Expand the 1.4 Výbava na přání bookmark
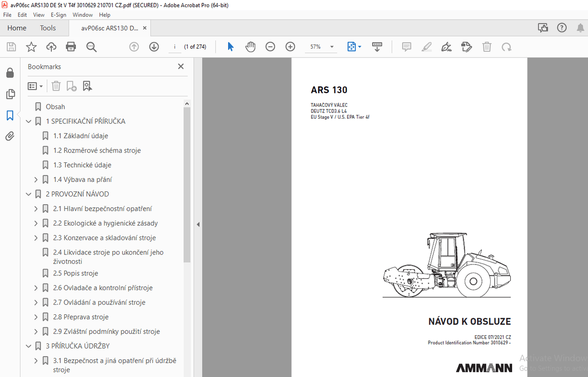588x377 pixels. coord(36,179)
